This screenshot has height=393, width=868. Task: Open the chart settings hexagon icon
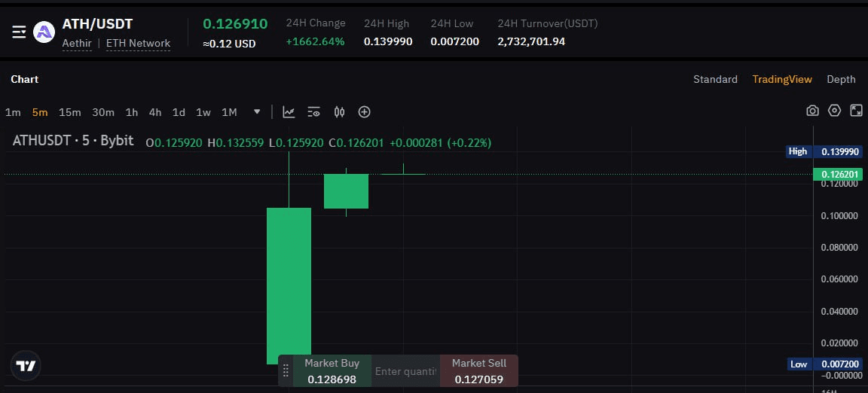pyautogui.click(x=834, y=111)
